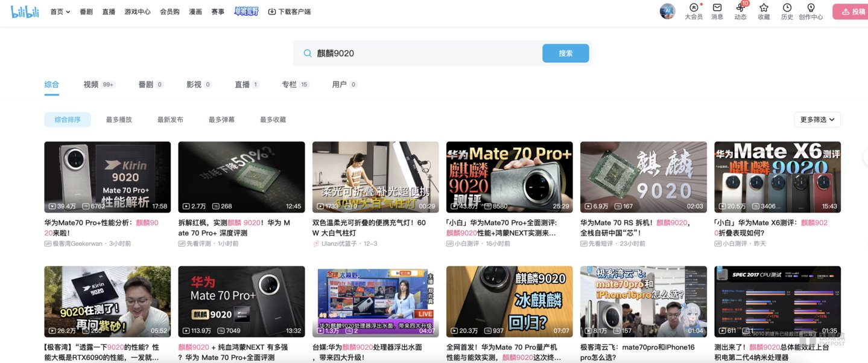This screenshot has height=363, width=868.
Task: Open the 历史 history clock icon
Action: click(787, 8)
